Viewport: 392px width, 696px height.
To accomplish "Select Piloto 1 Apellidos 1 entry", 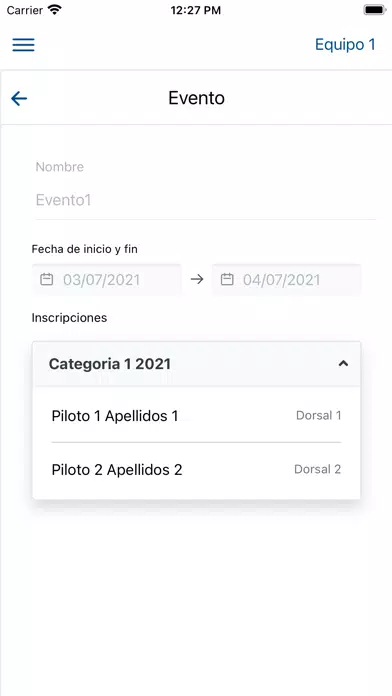I will coord(196,415).
